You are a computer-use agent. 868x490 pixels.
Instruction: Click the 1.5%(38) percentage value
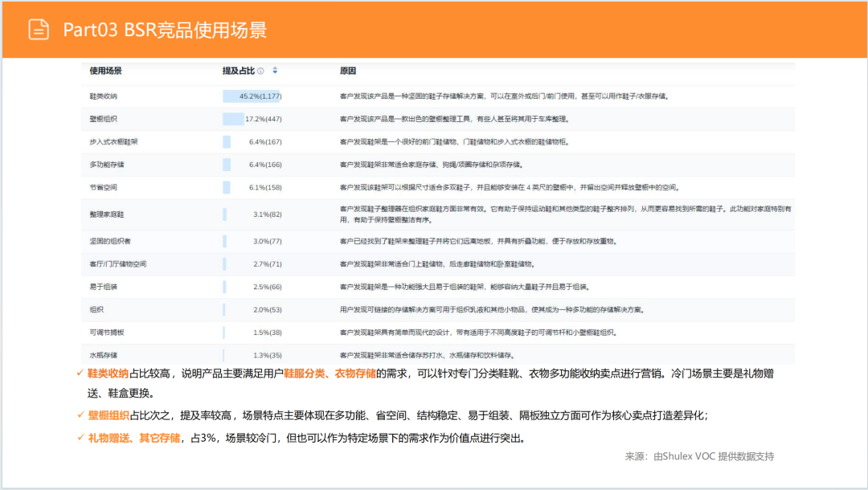click(268, 332)
